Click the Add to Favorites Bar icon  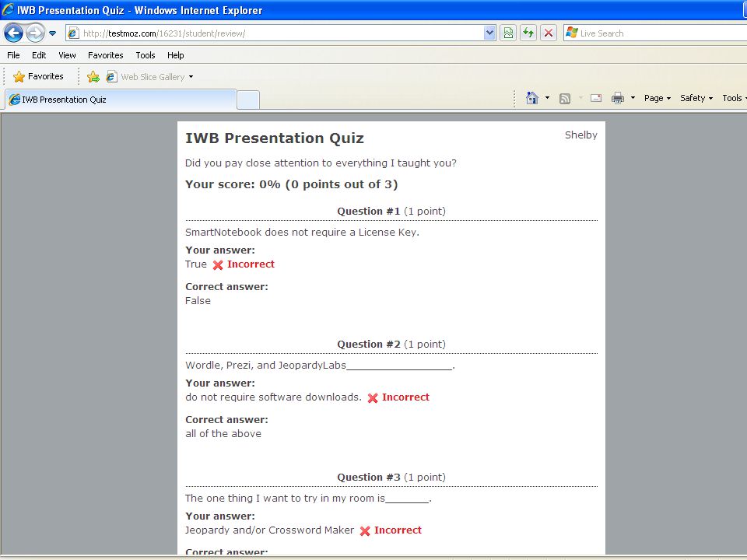93,77
